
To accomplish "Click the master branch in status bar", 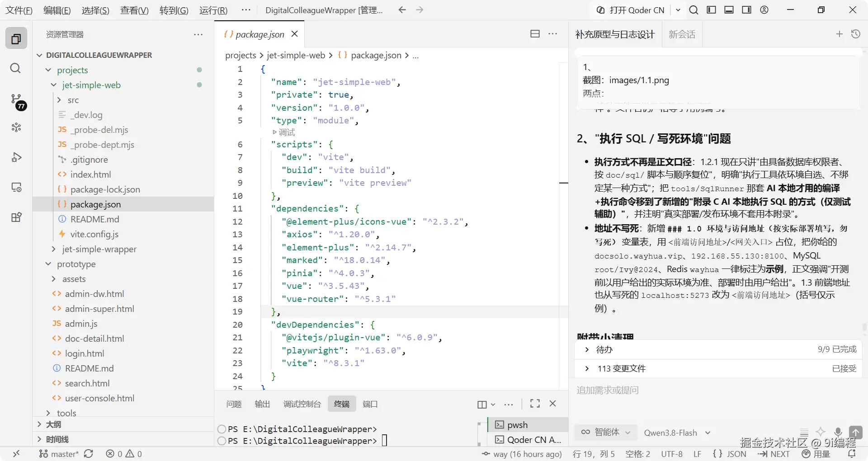I will (x=58, y=454).
